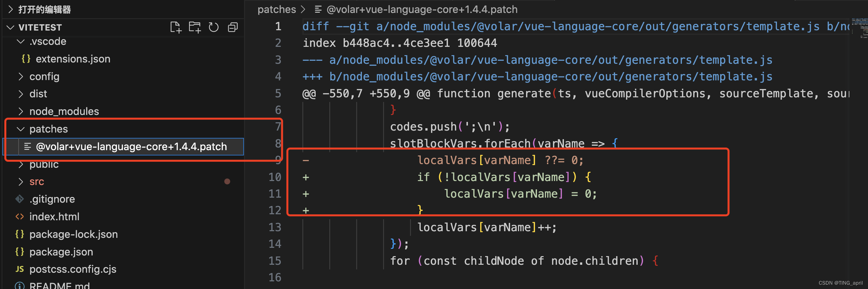Viewport: 868px width, 289px height.
Task: Click the added 'if (!localVars[varName])' line
Action: point(504,177)
